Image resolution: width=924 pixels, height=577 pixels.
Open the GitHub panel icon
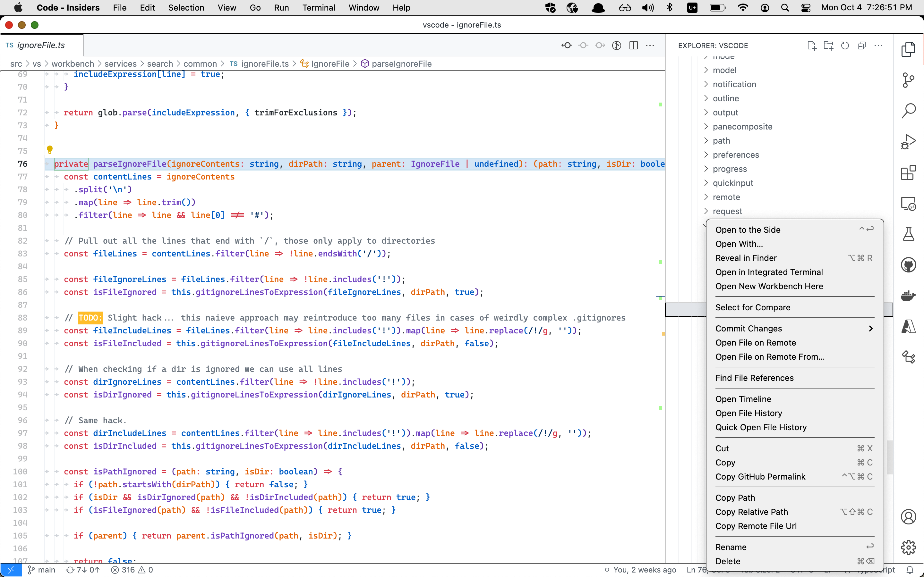[x=909, y=264]
